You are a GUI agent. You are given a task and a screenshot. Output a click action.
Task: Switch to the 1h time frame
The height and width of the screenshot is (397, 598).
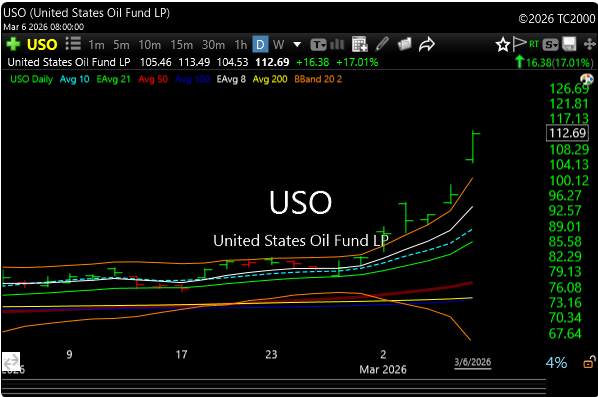click(x=241, y=45)
